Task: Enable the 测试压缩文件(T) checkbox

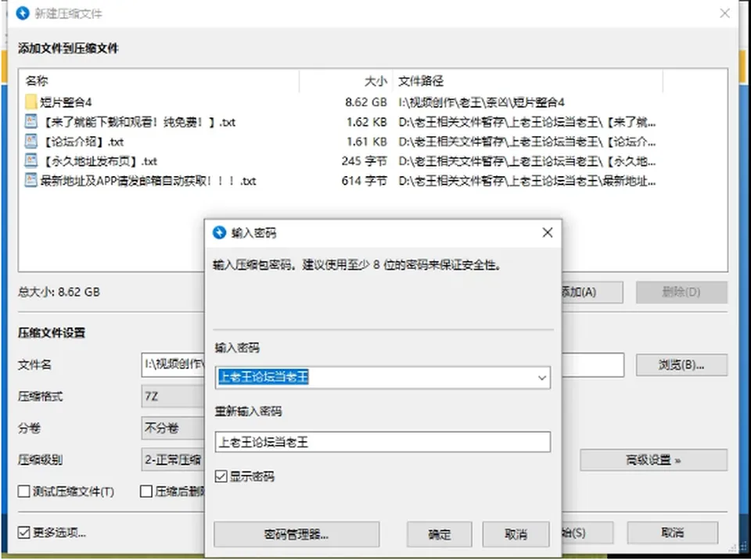Action: point(23,491)
